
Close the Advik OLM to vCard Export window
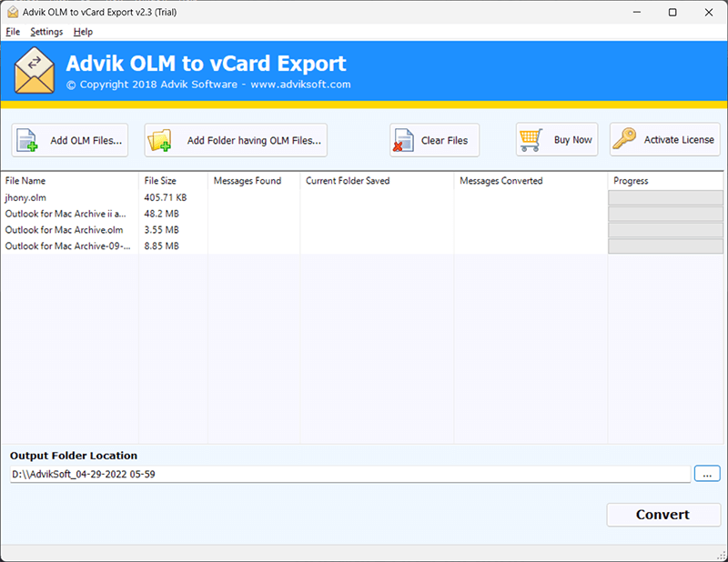709,12
